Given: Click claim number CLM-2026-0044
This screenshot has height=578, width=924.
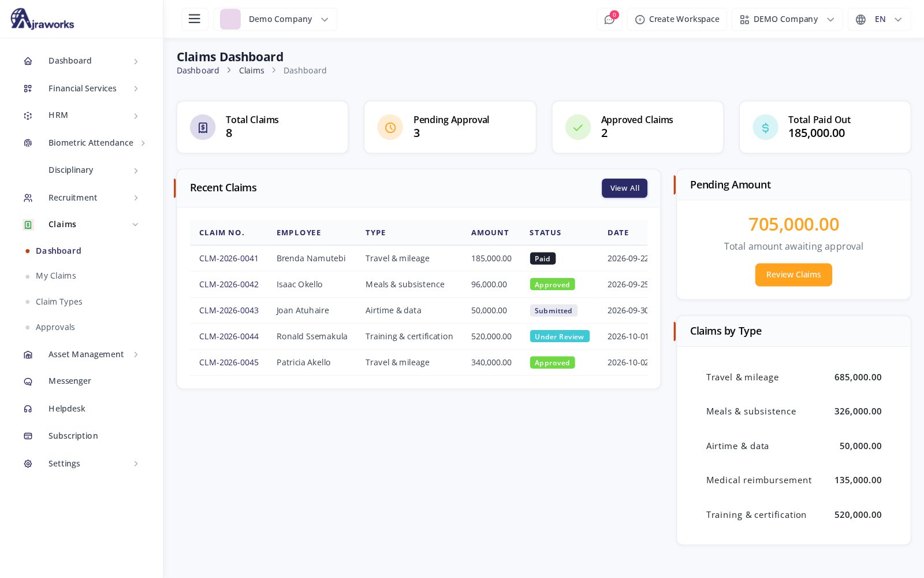Looking at the screenshot, I should (229, 336).
